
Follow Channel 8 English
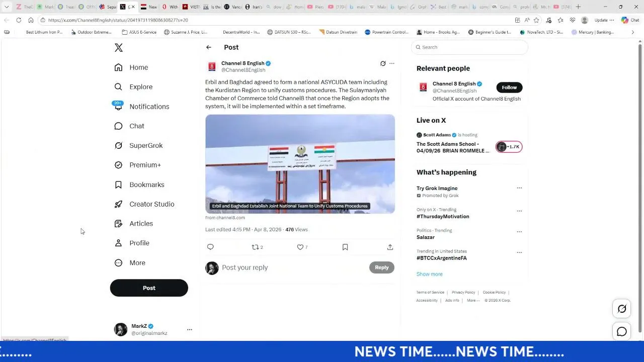pyautogui.click(x=509, y=87)
